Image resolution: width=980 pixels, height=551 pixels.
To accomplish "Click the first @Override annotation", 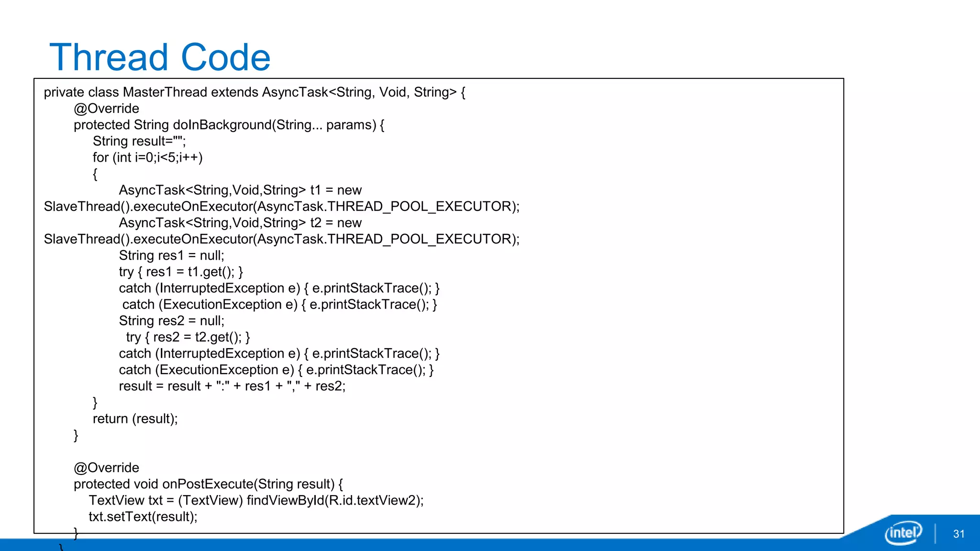I will [106, 109].
